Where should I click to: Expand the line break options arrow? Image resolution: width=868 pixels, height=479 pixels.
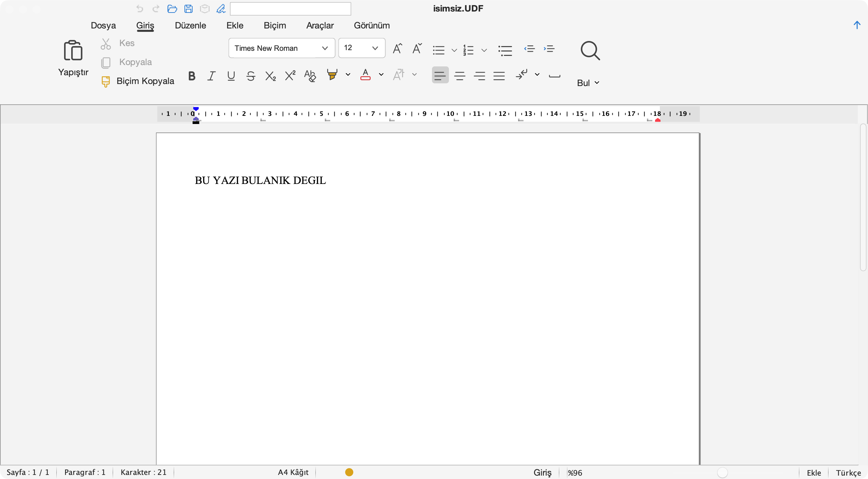537,75
